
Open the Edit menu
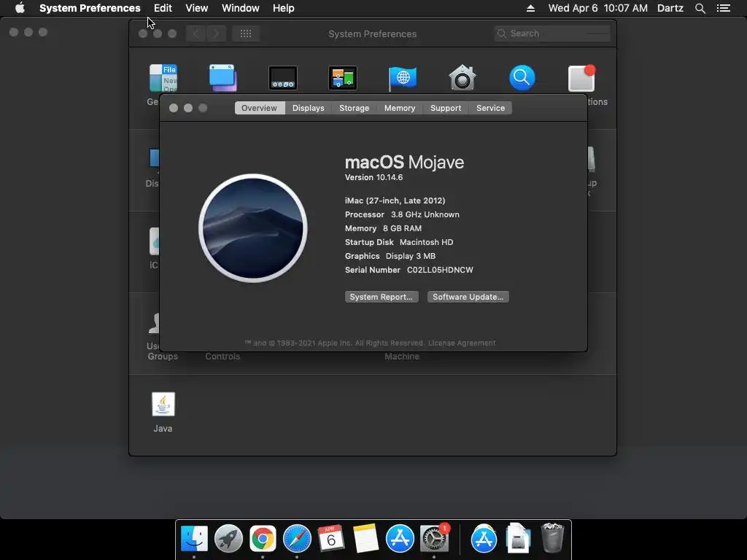[163, 8]
